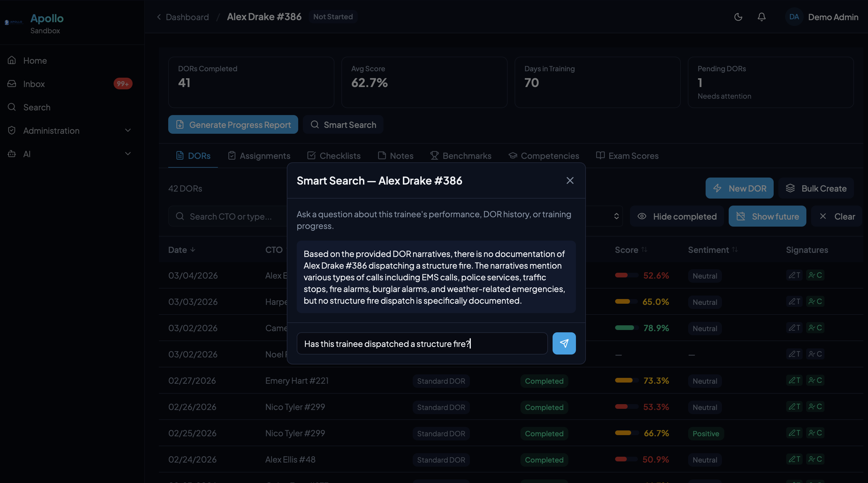Enable the Show future toggle
868x483 pixels.
click(x=767, y=216)
